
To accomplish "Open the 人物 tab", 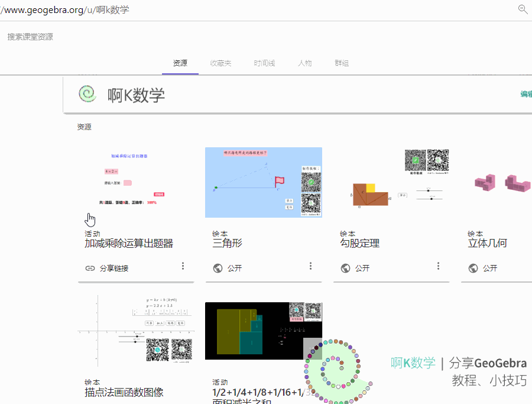I will 304,63.
